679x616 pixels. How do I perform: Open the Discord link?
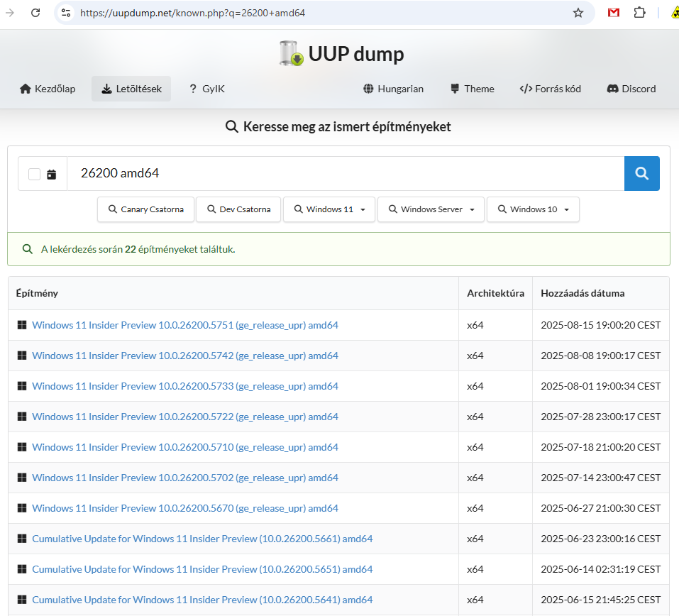[x=631, y=89]
